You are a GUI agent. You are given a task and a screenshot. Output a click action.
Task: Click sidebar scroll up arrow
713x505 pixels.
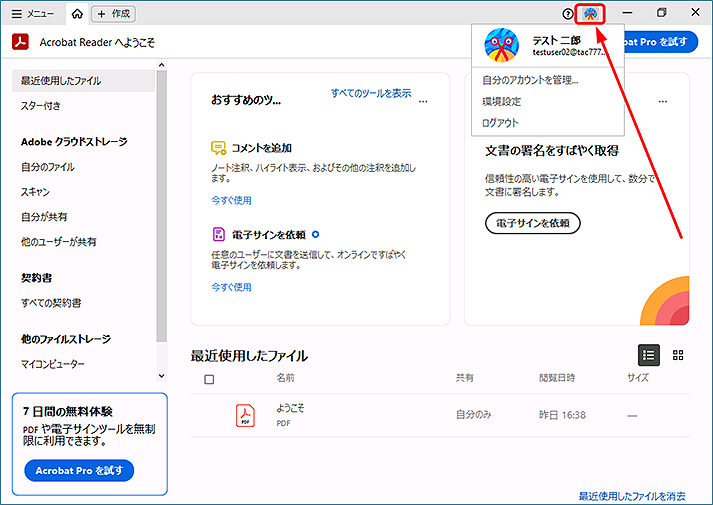coord(161,65)
